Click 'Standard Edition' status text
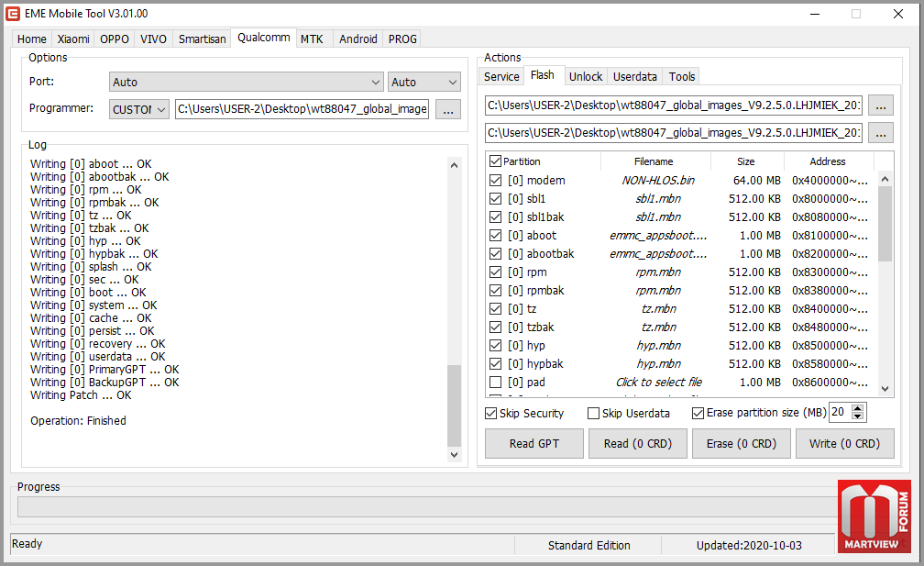 click(588, 546)
